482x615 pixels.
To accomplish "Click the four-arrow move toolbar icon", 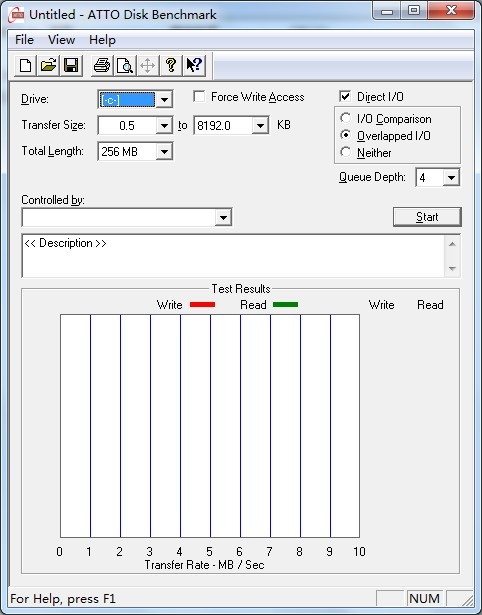I will (147, 65).
